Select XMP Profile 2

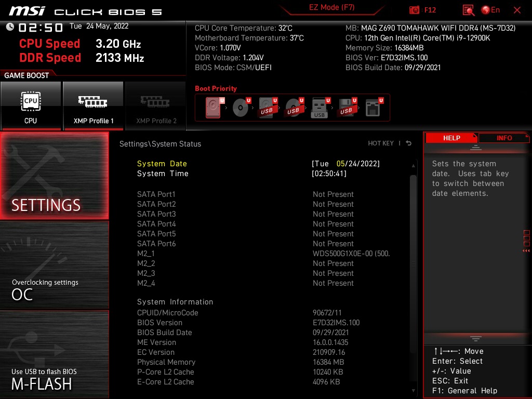pyautogui.click(x=156, y=105)
